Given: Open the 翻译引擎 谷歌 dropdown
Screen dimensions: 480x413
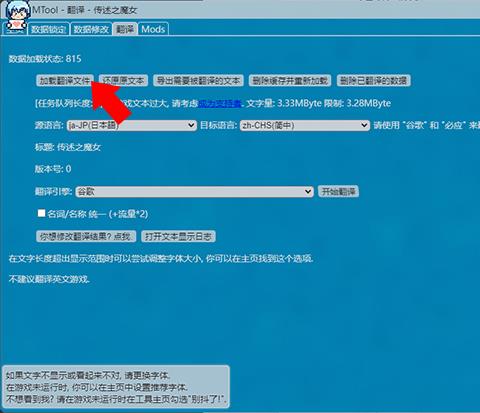Looking at the screenshot, I should click(x=194, y=192).
